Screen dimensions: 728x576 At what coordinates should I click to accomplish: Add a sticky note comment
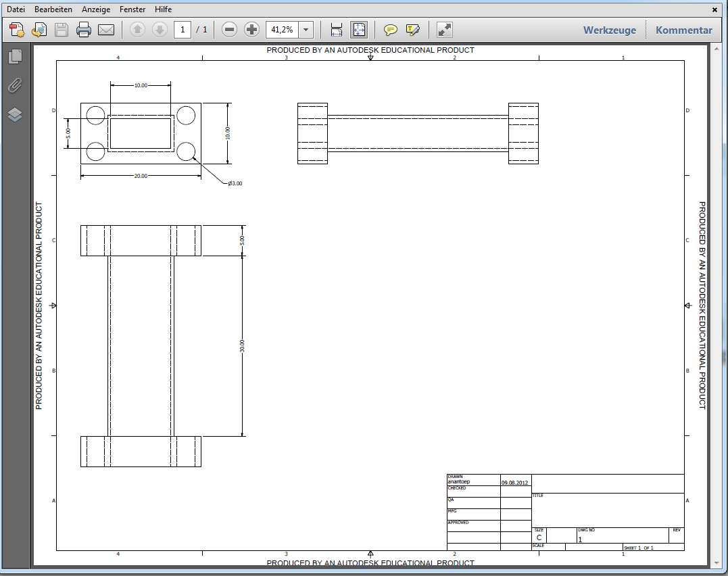pyautogui.click(x=391, y=30)
